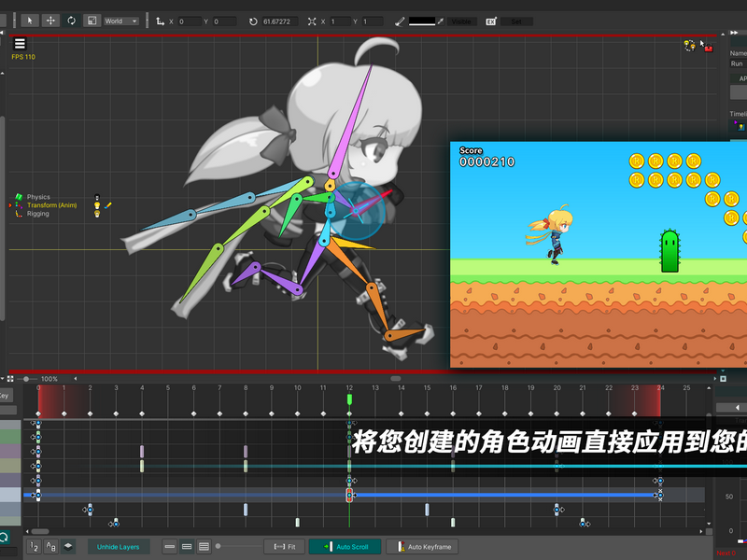Click the scale X input field

(x=340, y=21)
